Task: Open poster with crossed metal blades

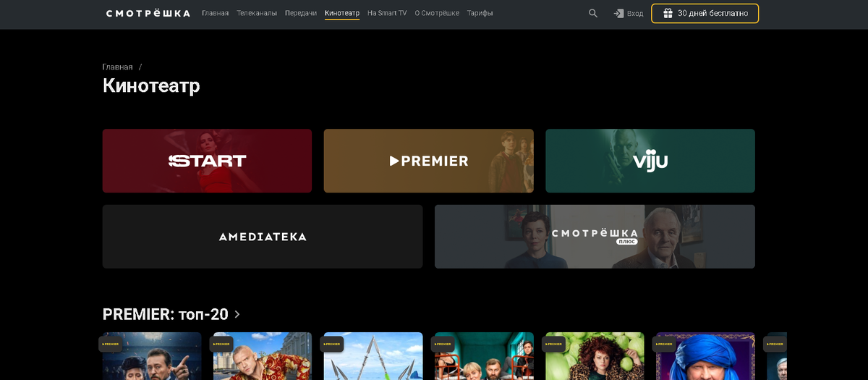Action: pyautogui.click(x=373, y=356)
